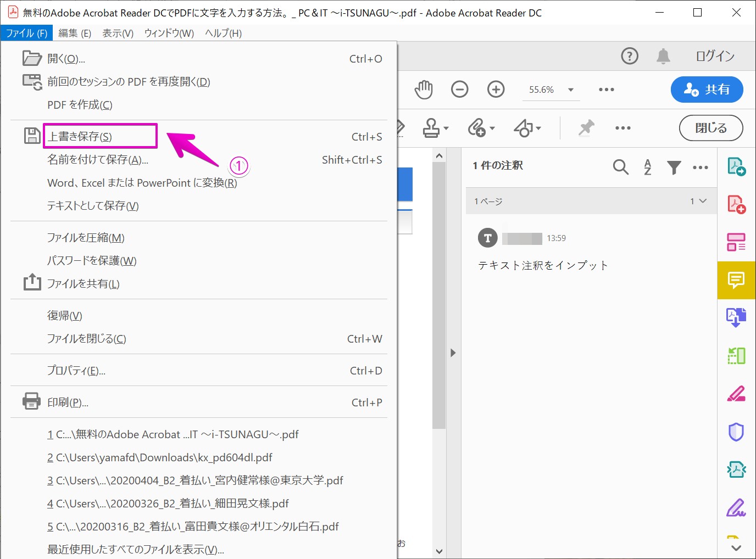Click the 閉じる button
The height and width of the screenshot is (559, 756).
pyautogui.click(x=711, y=128)
